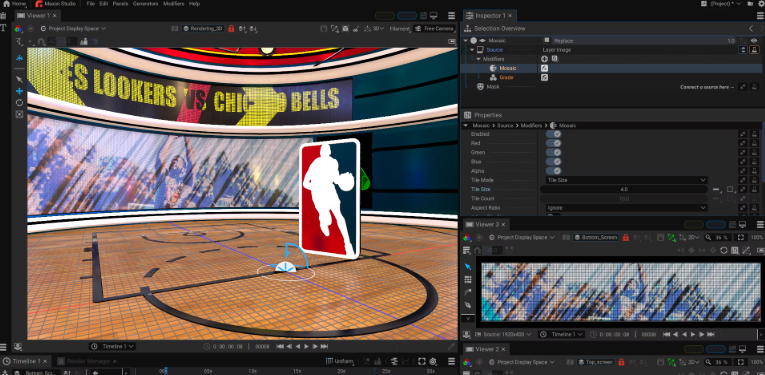765x375 pixels.
Task: Click the link icon on the Enabled row
Action: tap(743, 134)
